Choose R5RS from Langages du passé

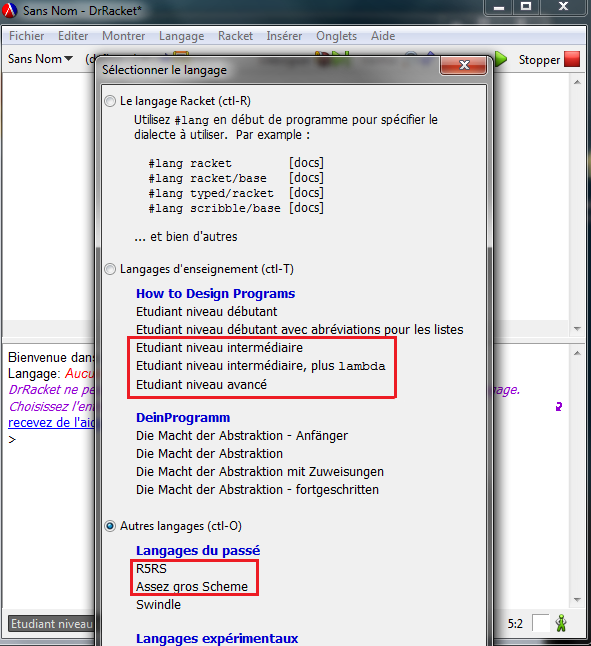[x=151, y=569]
